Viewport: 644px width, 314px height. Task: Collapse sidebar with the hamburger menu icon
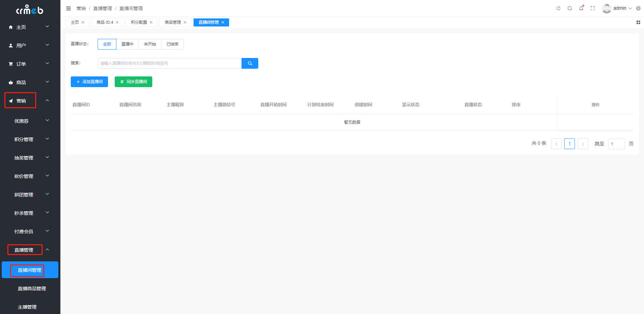coord(68,8)
